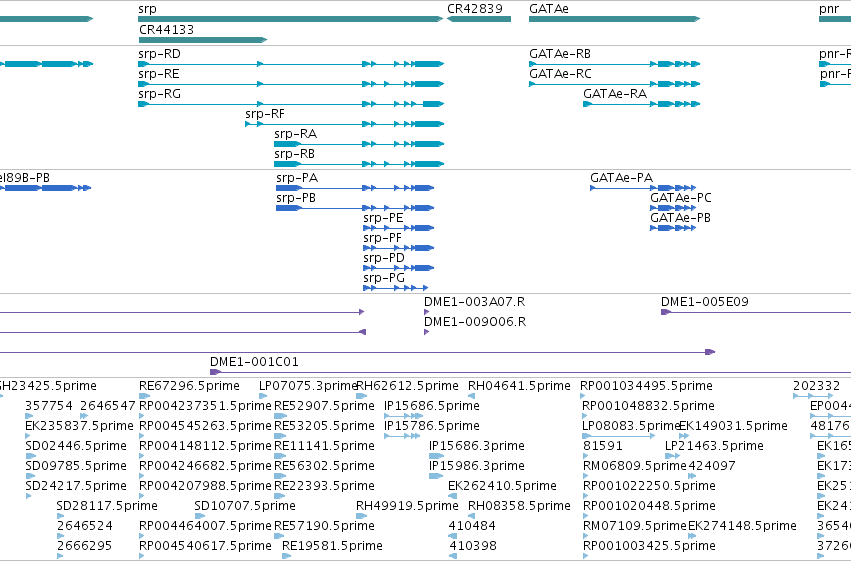Select the GATAe gene bar
The height and width of the screenshot is (561, 851).
(x=614, y=19)
